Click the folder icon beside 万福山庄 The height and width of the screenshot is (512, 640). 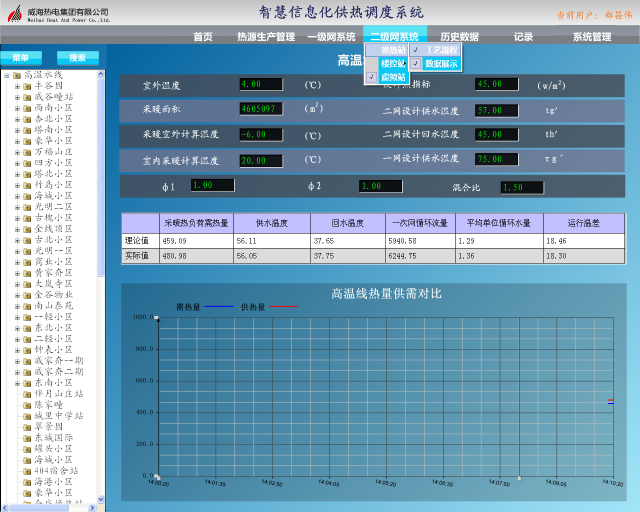click(x=27, y=152)
